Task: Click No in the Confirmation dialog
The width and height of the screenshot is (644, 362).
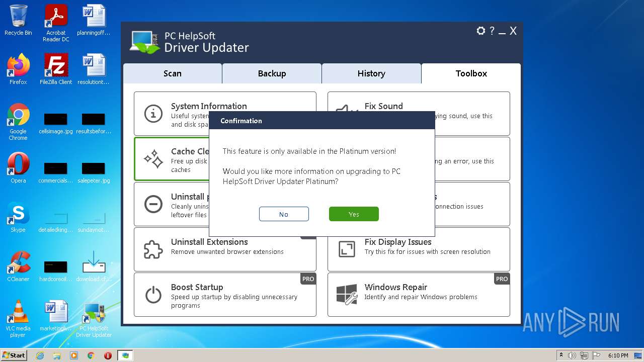Action: (x=284, y=214)
